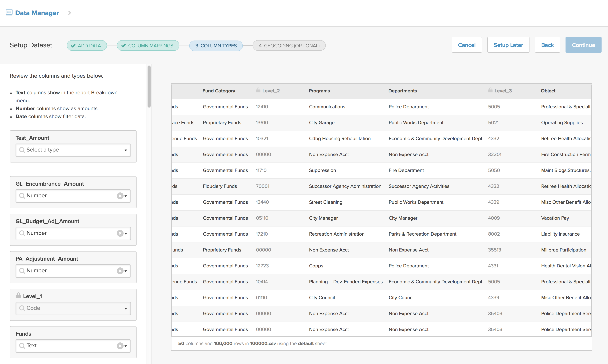Viewport: 608px width, 364px height.
Task: Click the '12410' Level_2 value
Action: pos(262,107)
